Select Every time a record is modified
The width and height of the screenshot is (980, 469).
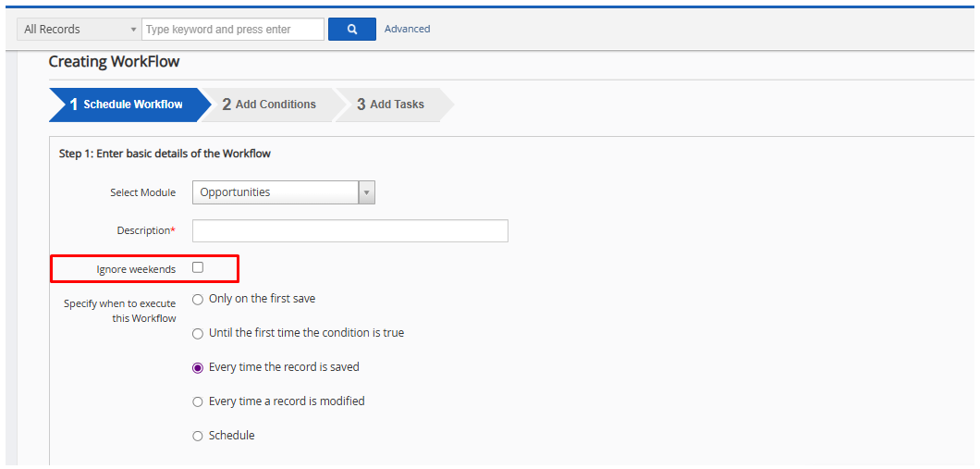point(198,402)
